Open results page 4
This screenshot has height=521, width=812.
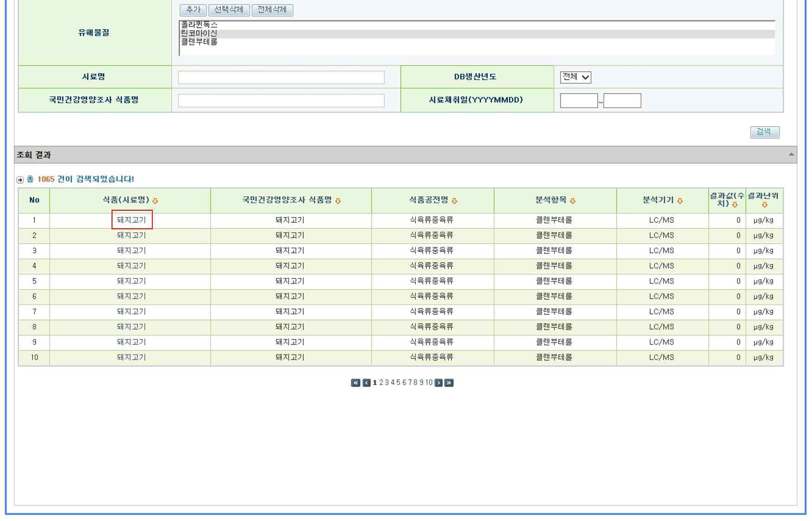[x=393, y=383]
